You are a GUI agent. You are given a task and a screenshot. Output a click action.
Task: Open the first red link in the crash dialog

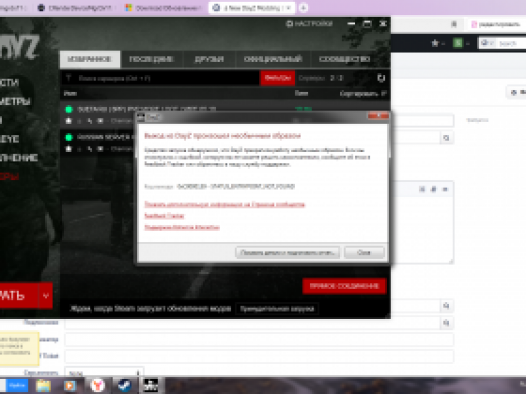point(224,204)
